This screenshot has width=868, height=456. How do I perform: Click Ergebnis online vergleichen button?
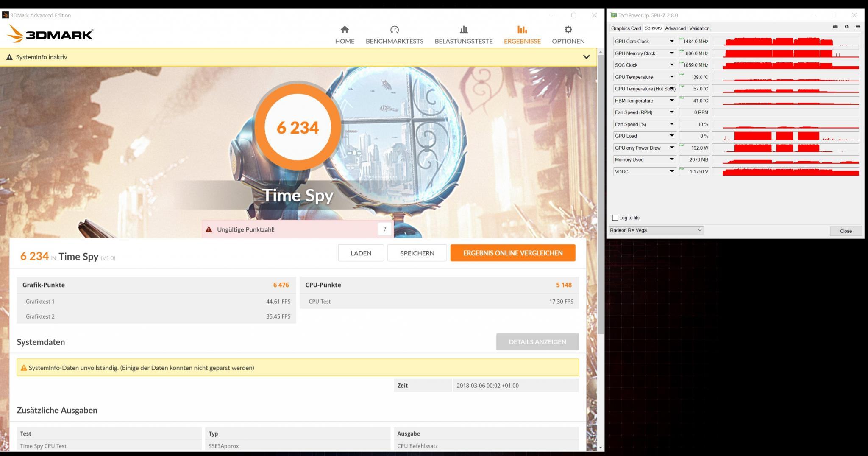tap(513, 253)
